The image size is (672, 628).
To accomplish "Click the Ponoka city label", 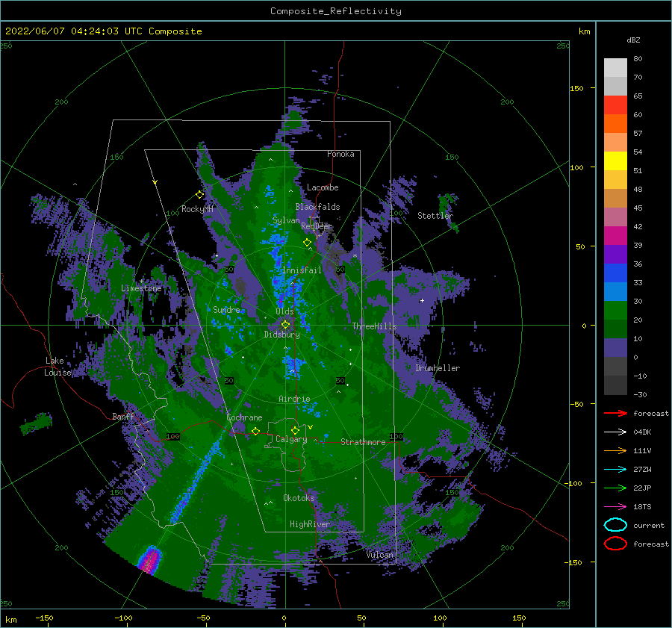I will [x=340, y=154].
